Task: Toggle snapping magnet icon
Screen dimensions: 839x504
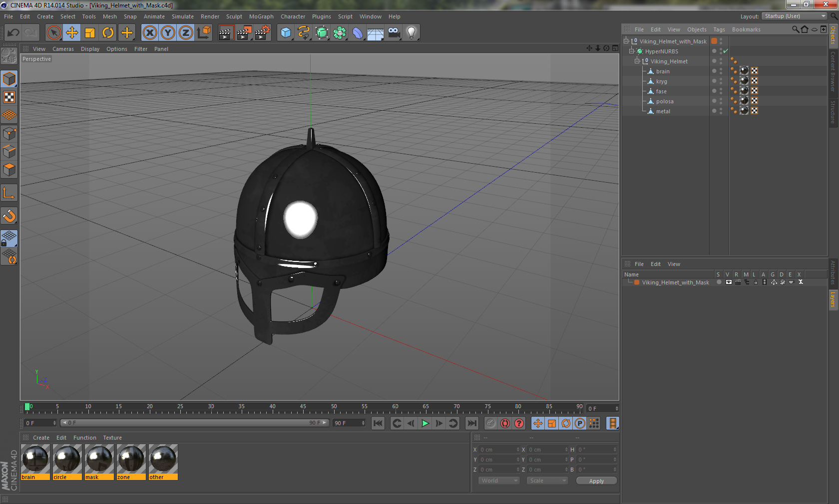Action: 9,216
